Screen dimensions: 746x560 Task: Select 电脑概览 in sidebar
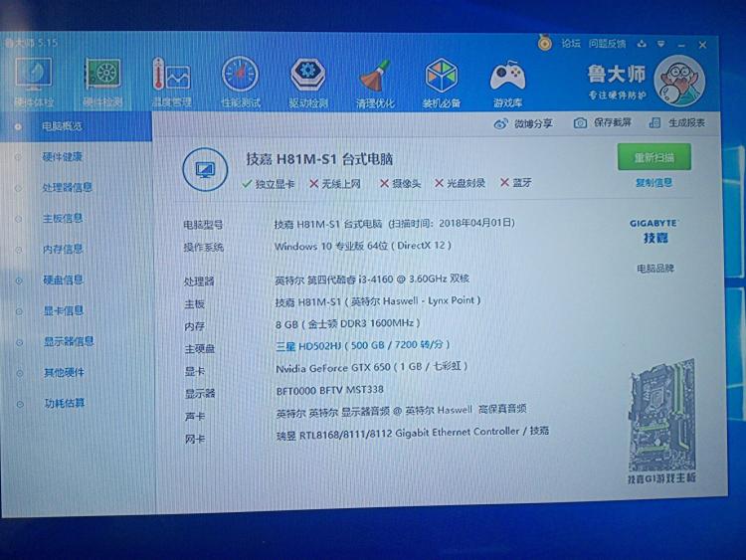77,126
